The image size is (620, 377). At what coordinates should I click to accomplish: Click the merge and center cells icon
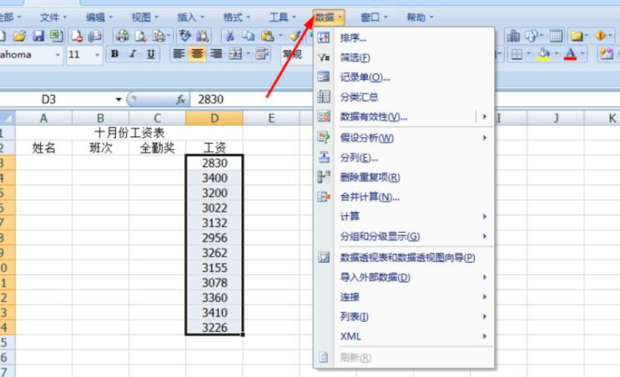236,54
